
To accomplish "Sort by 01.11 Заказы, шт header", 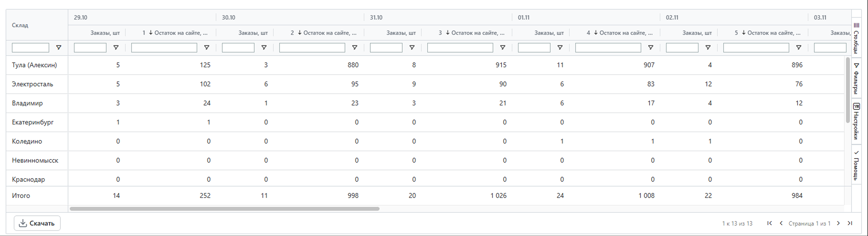I will (x=549, y=33).
